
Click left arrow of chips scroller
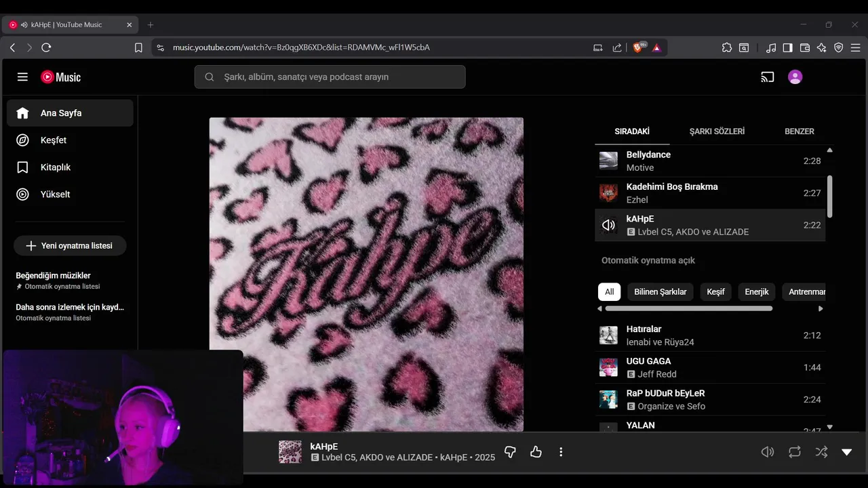pos(599,308)
